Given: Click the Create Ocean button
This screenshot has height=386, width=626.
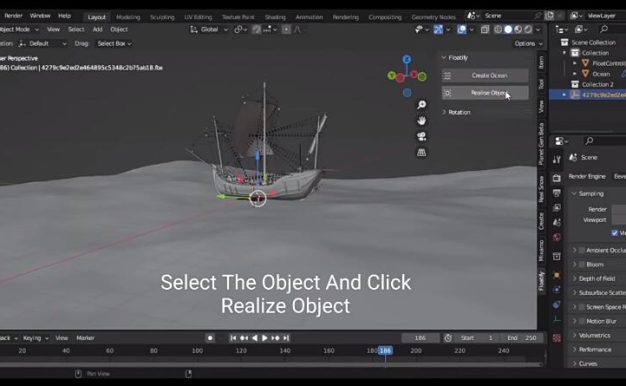Looking at the screenshot, I should (485, 75).
